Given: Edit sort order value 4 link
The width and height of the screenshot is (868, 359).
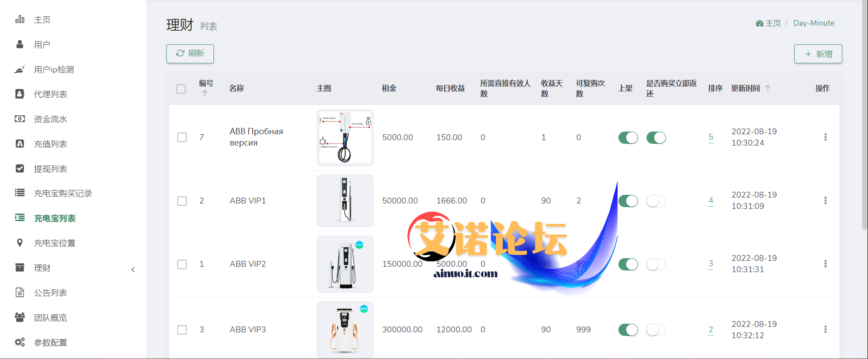Looking at the screenshot, I should click(711, 200).
